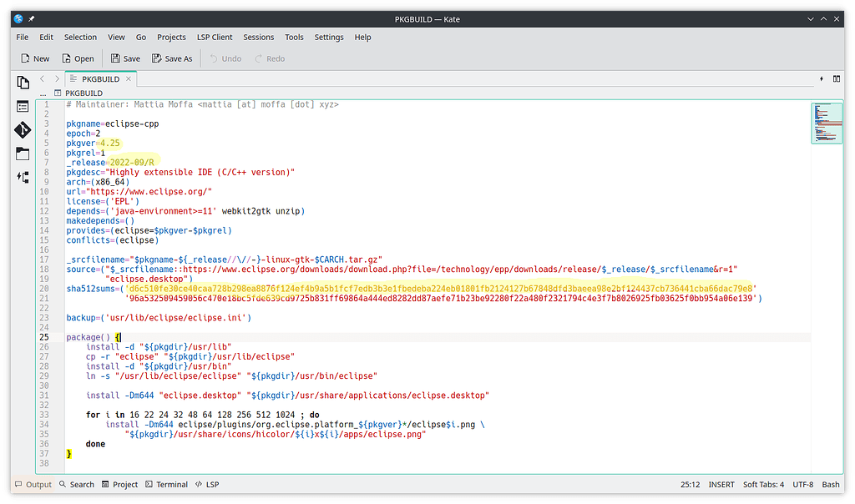
Task: Click the minimap viewport on the right
Action: (827, 123)
